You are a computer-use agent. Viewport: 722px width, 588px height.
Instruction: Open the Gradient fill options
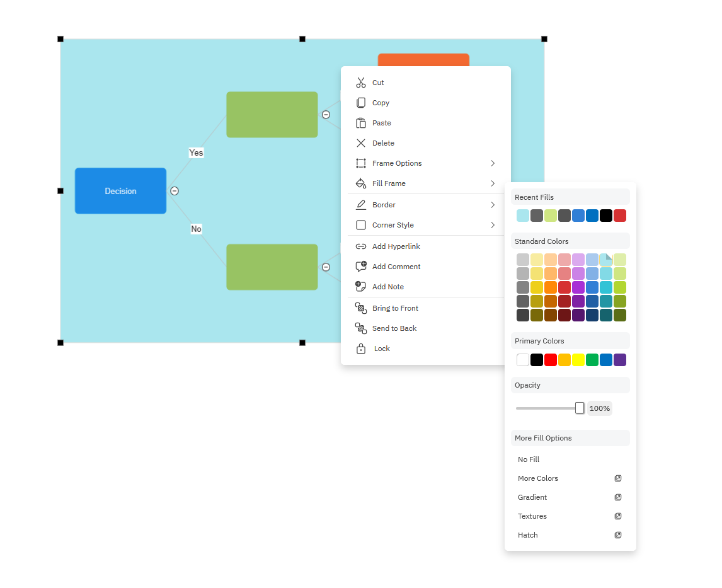click(x=532, y=497)
